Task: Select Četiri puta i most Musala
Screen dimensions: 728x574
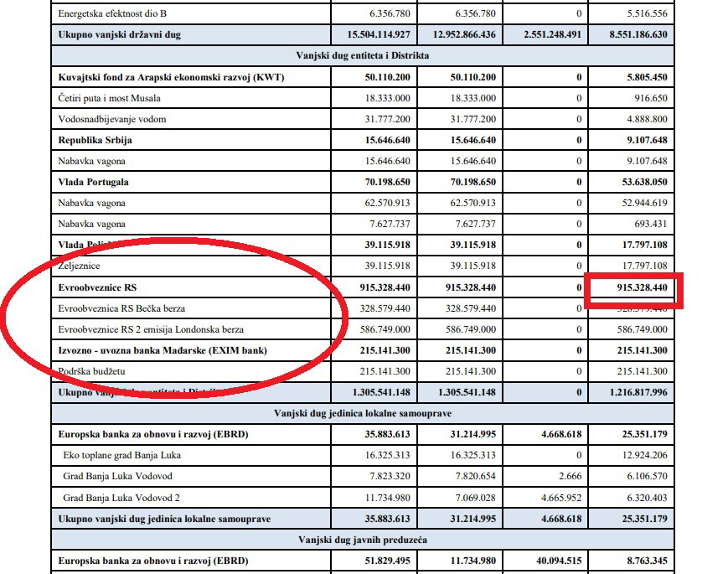Action: click(109, 98)
